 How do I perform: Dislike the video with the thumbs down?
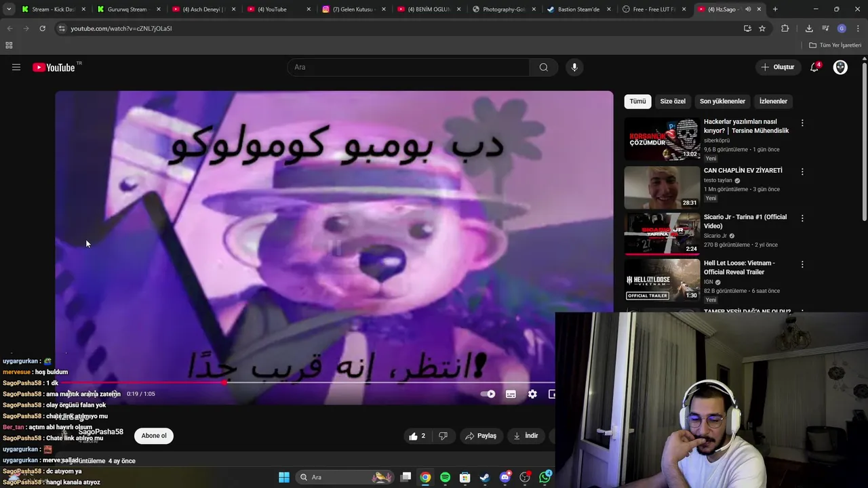click(443, 436)
